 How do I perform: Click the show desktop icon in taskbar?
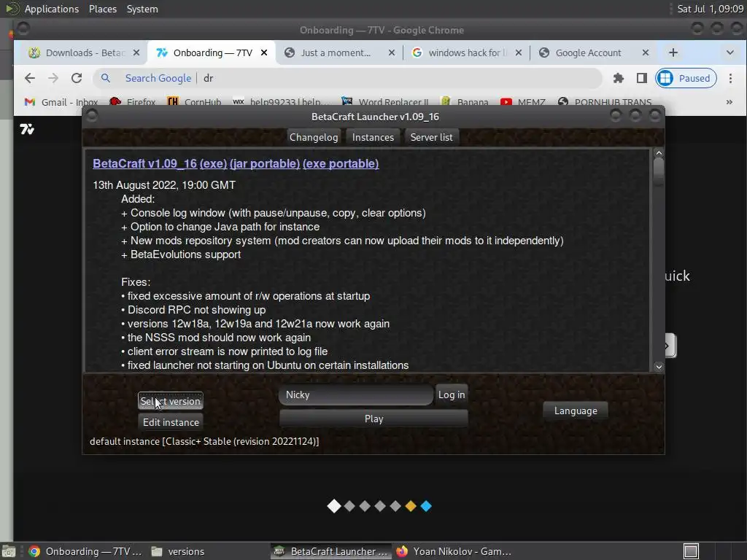8,551
